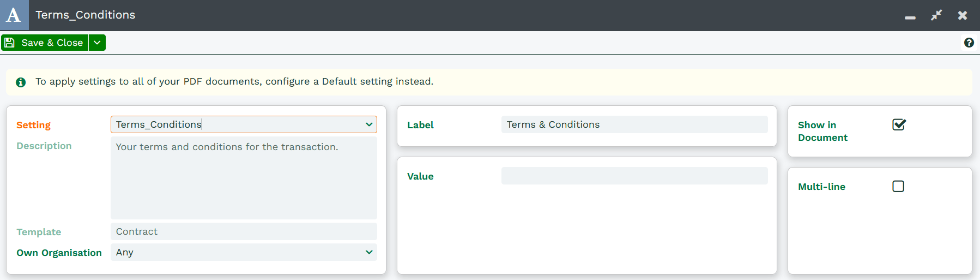This screenshot has width=980, height=280.
Task: Click the application logo letter A icon
Action: [14, 15]
